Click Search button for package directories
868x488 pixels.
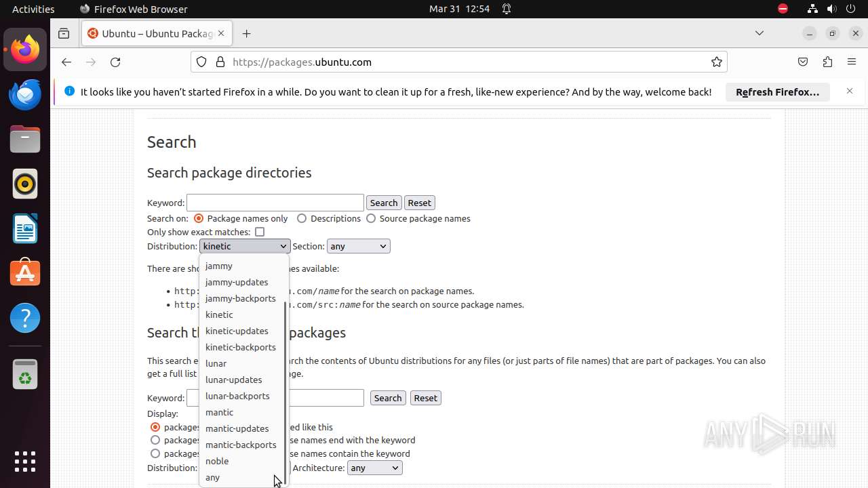(384, 203)
